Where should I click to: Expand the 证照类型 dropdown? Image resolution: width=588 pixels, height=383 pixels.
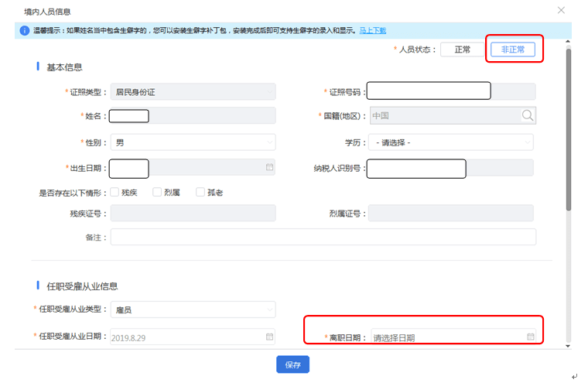[193, 92]
